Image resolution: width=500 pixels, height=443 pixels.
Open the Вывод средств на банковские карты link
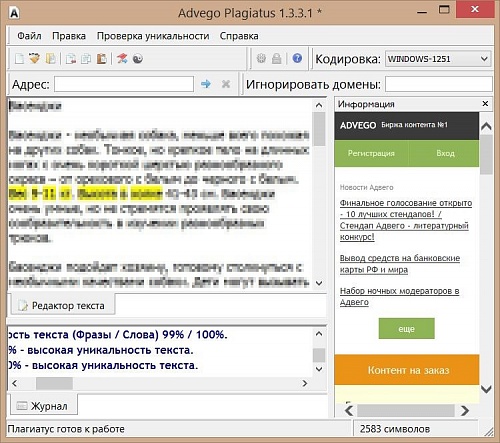click(x=400, y=264)
